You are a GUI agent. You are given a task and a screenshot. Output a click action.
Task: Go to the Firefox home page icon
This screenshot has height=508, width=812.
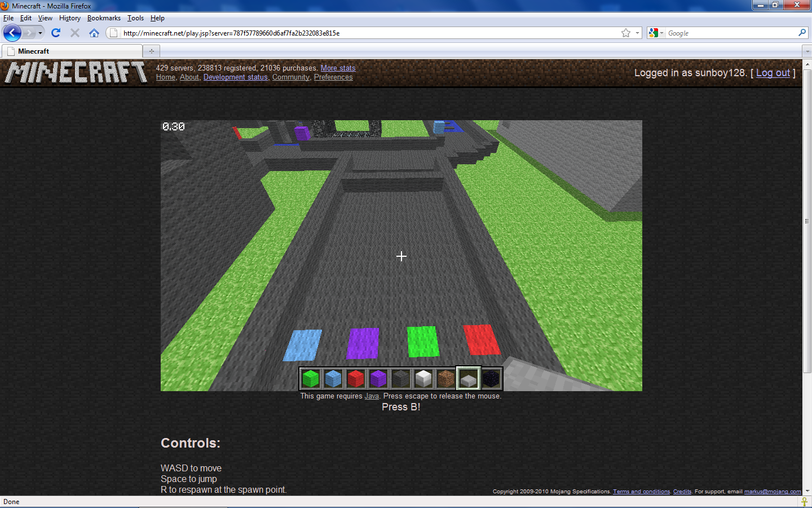click(x=94, y=33)
